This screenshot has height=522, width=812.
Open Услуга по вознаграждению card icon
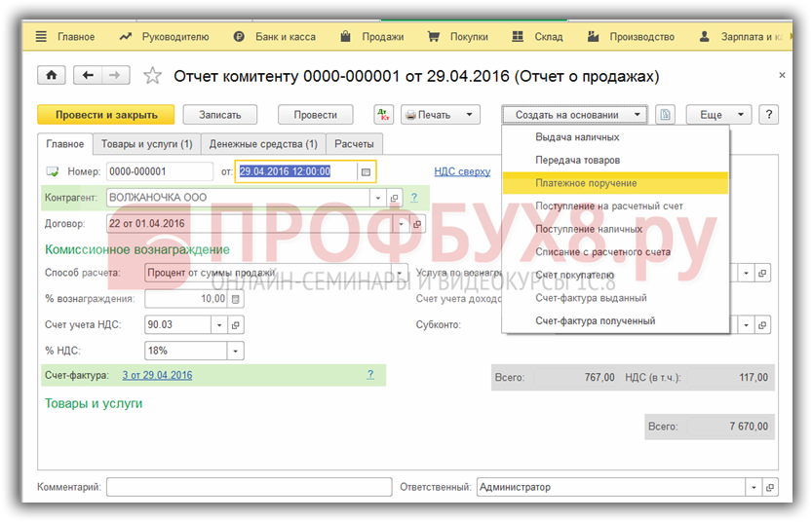click(762, 273)
